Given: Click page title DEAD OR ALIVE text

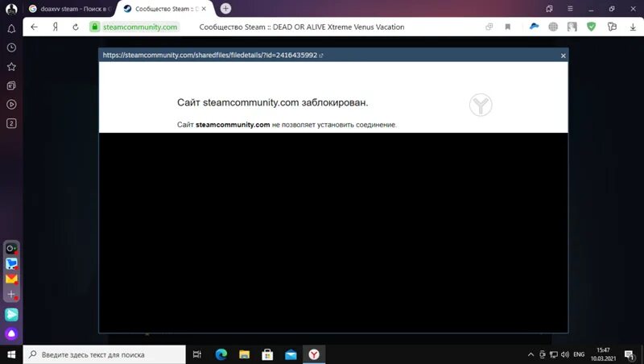Looking at the screenshot, I should point(301,27).
